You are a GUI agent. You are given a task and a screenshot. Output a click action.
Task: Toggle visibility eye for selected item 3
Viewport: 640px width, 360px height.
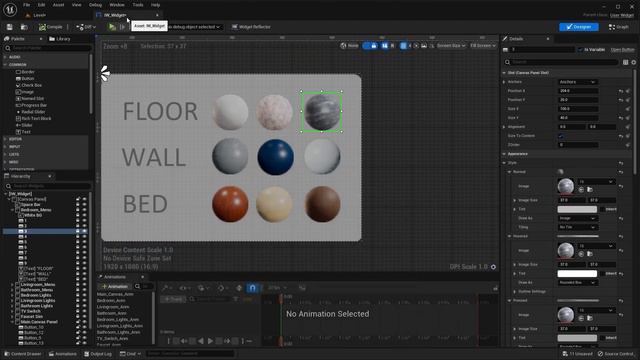[x=84, y=231]
